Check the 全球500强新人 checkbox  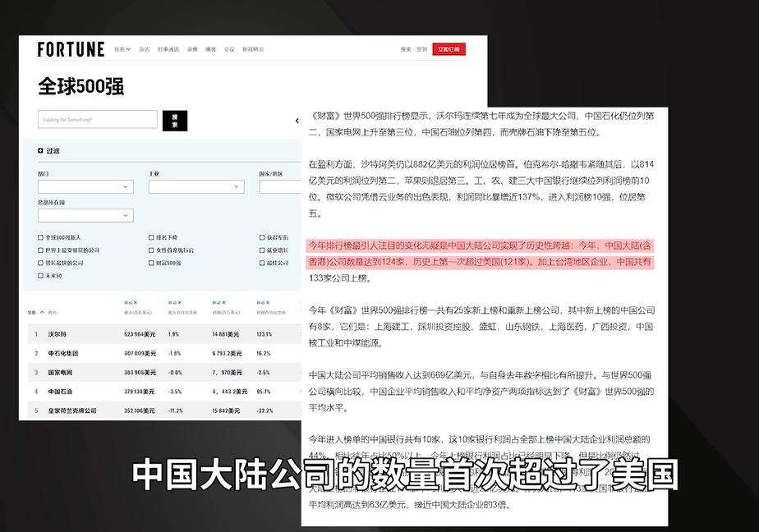[x=41, y=238]
